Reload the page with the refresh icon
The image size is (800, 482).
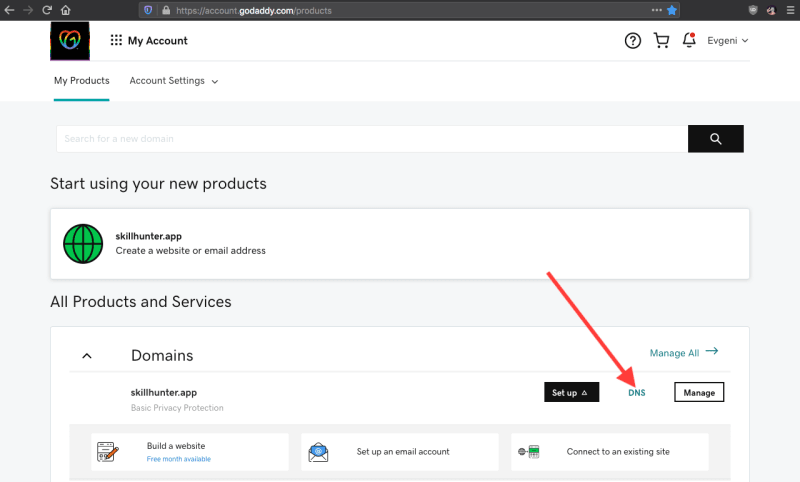coord(47,10)
